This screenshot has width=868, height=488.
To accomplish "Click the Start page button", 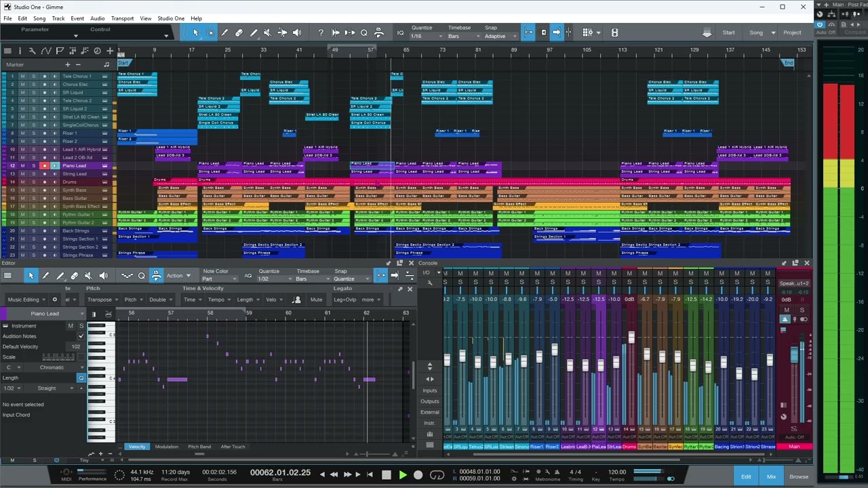I will 728,33.
